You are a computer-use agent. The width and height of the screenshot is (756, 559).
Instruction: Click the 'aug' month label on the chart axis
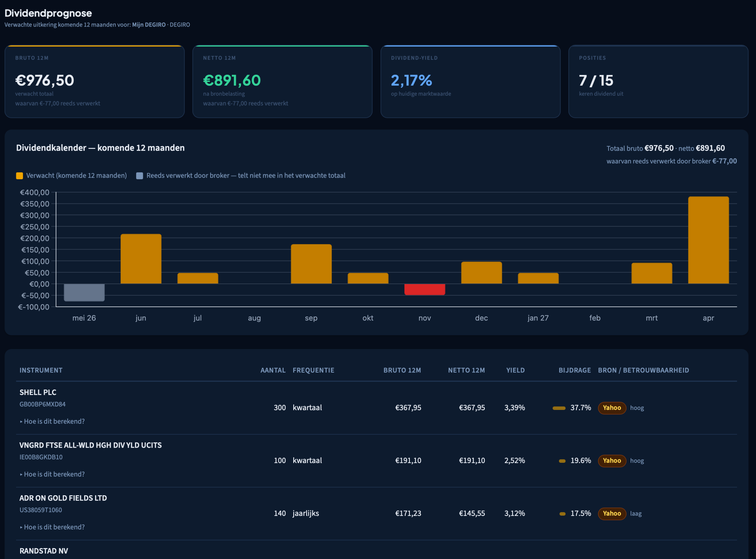[255, 318]
